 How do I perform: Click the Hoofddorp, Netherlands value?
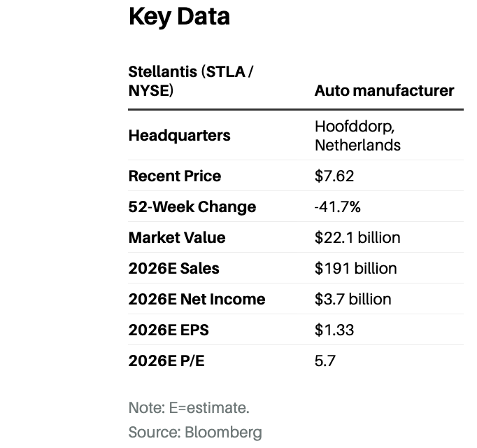[x=357, y=136]
